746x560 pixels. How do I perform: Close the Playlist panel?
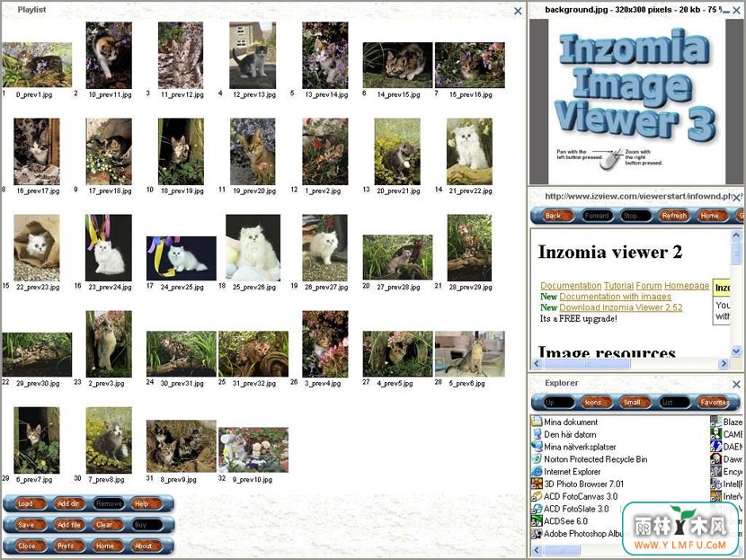coord(518,11)
